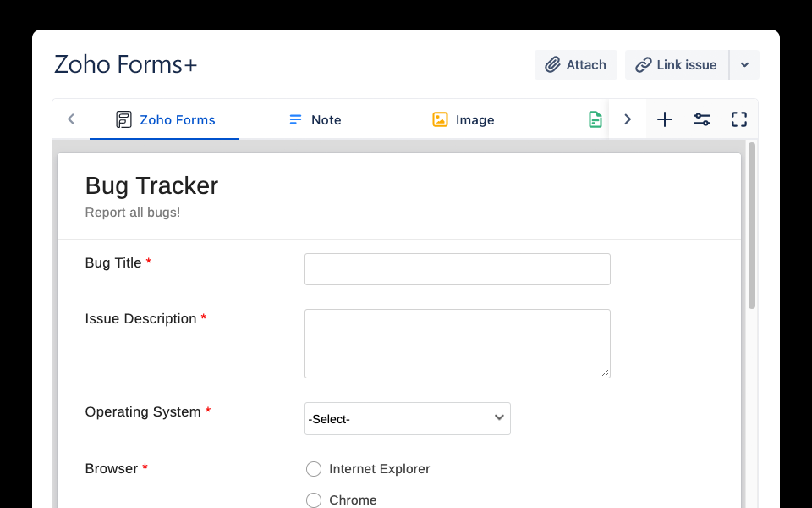Select the Internet Explorer radio button
Image resolution: width=812 pixels, height=508 pixels.
314,468
